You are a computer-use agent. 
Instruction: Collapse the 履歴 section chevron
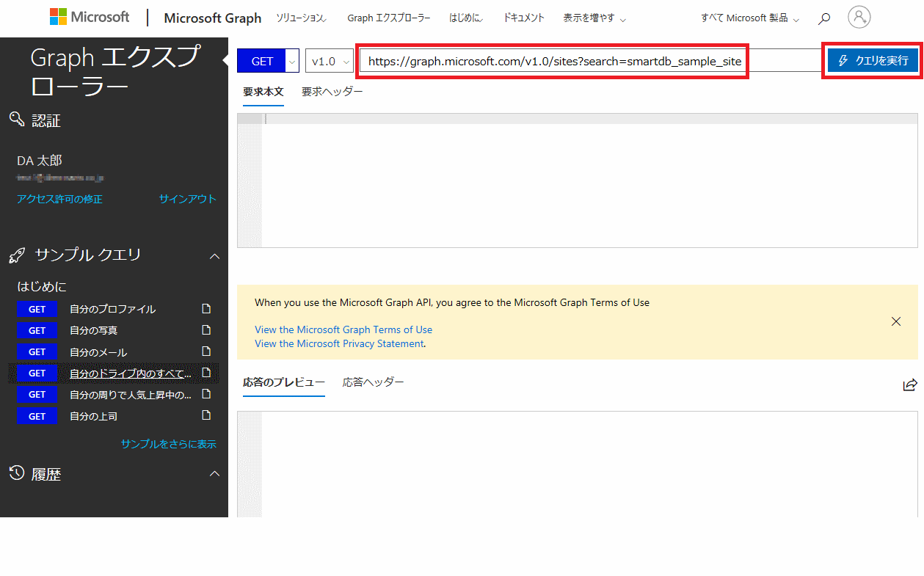(x=214, y=474)
